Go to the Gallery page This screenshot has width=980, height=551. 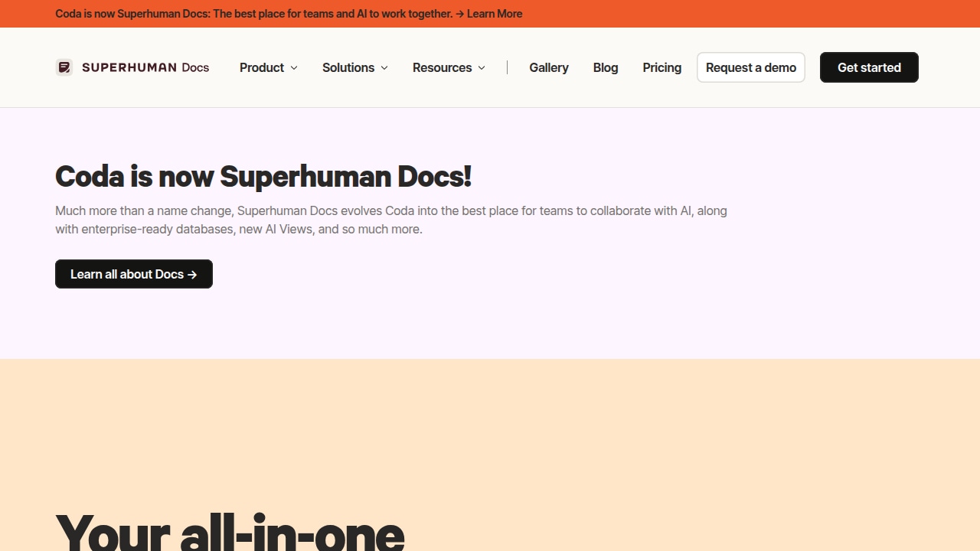tap(549, 67)
